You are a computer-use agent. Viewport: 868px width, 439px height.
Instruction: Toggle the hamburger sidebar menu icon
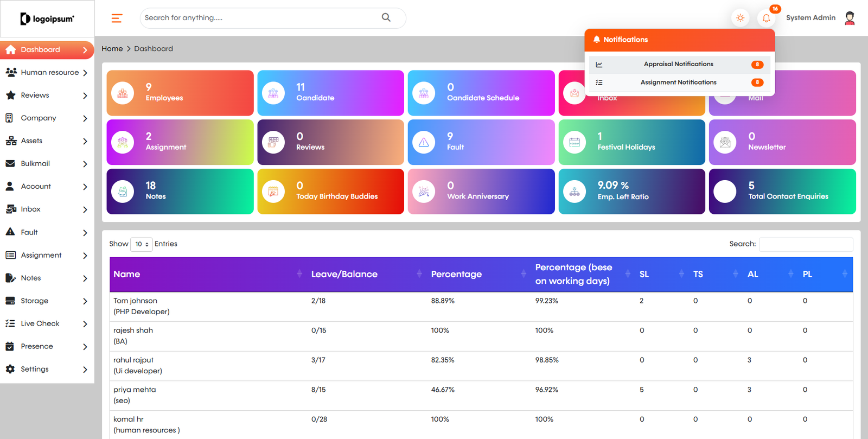click(117, 18)
